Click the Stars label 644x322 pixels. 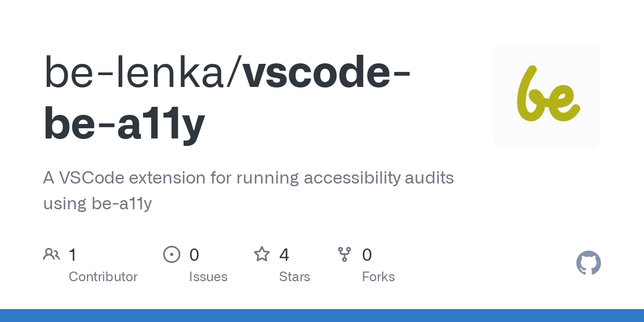[x=295, y=277]
